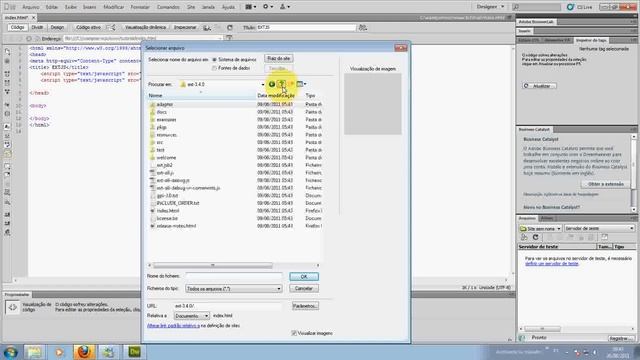Go back to last visited folder
640x360 pixels.
pyautogui.click(x=271, y=84)
